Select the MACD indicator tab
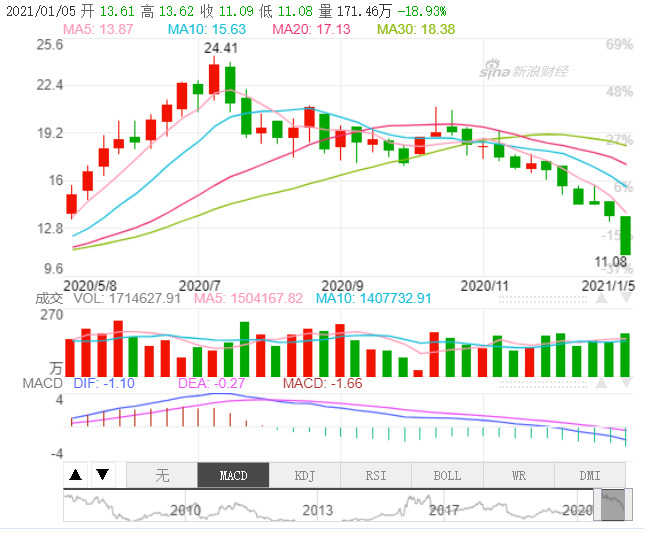 pyautogui.click(x=233, y=475)
